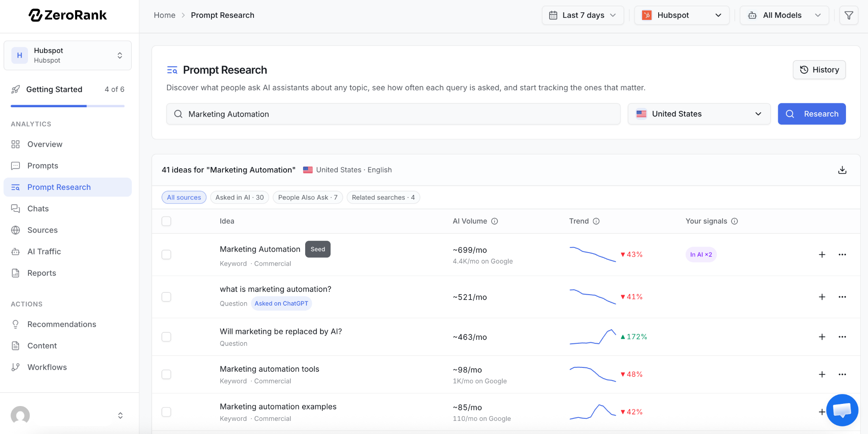Click the Trend column info icon
The height and width of the screenshot is (434, 868).
point(596,221)
